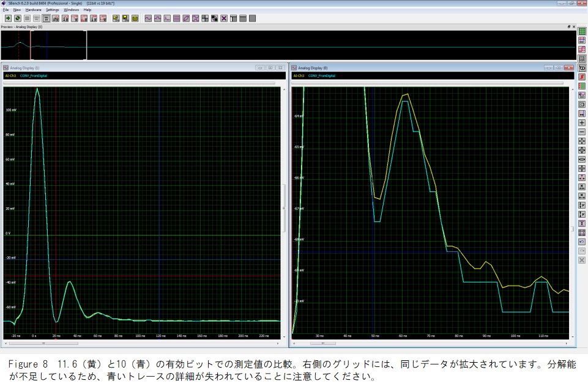Click the undo arrow icon in right sidebar
This screenshot has width=588, height=389.
[582, 242]
